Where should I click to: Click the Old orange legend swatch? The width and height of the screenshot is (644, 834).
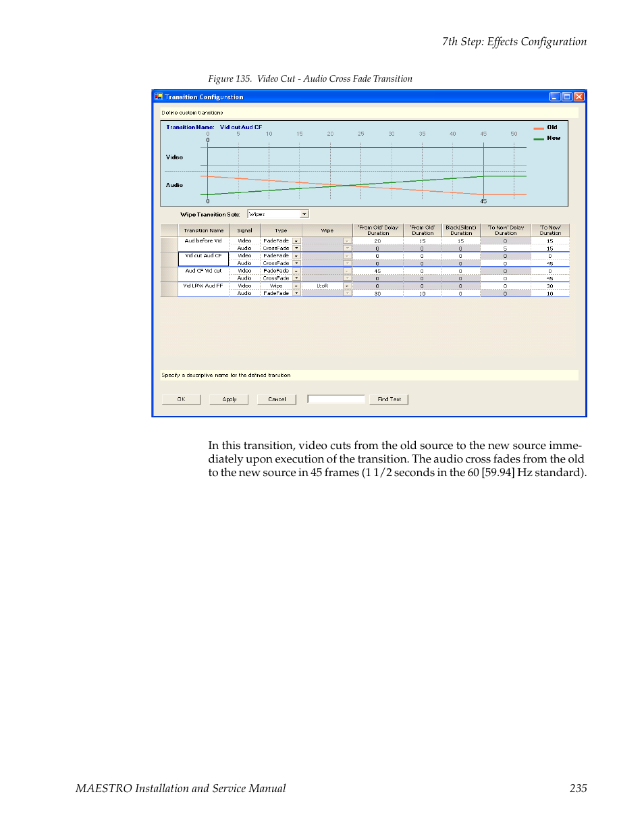click(539, 128)
